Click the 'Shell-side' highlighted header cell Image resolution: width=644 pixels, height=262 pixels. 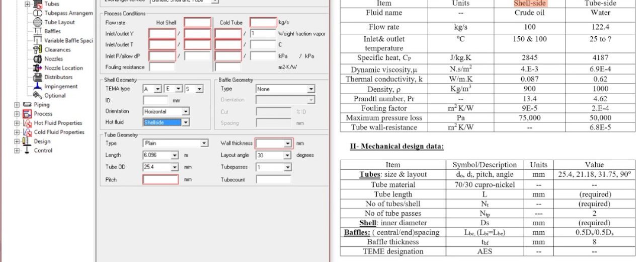pos(530,3)
